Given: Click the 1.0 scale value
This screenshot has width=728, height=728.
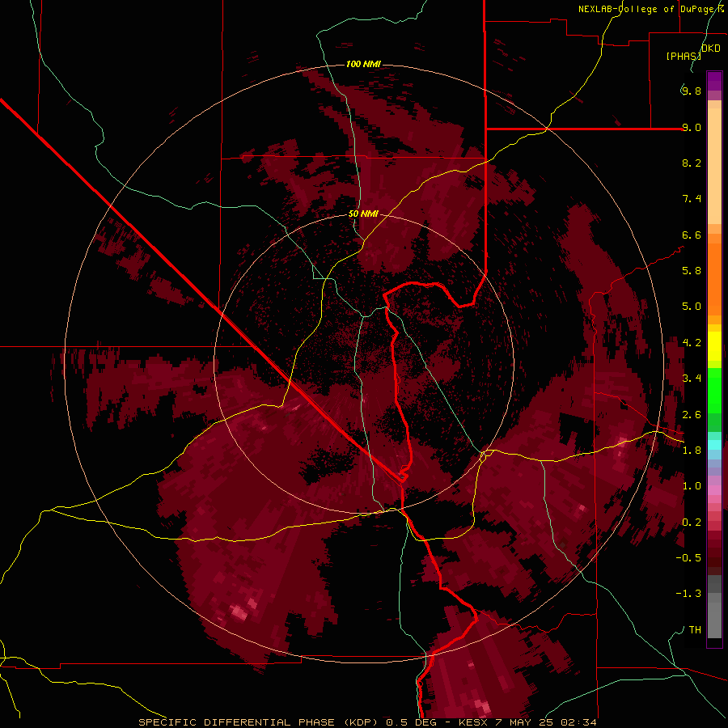Looking at the screenshot, I should coord(692,486).
